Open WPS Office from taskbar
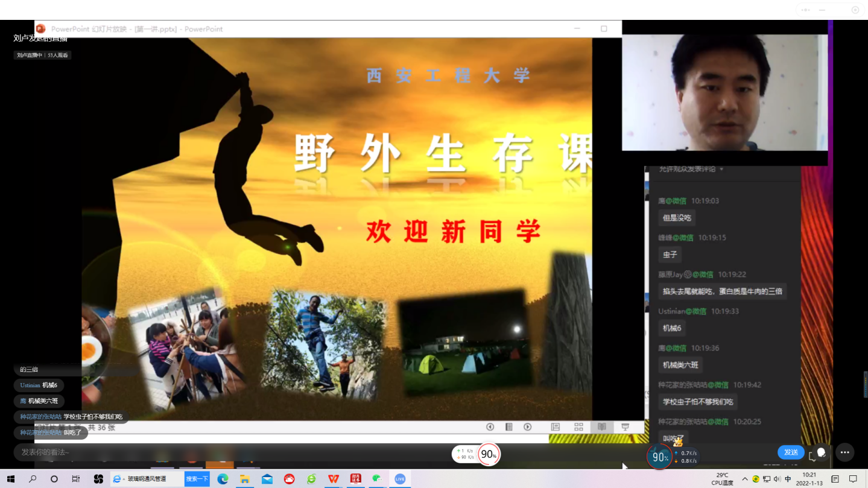 point(334,479)
